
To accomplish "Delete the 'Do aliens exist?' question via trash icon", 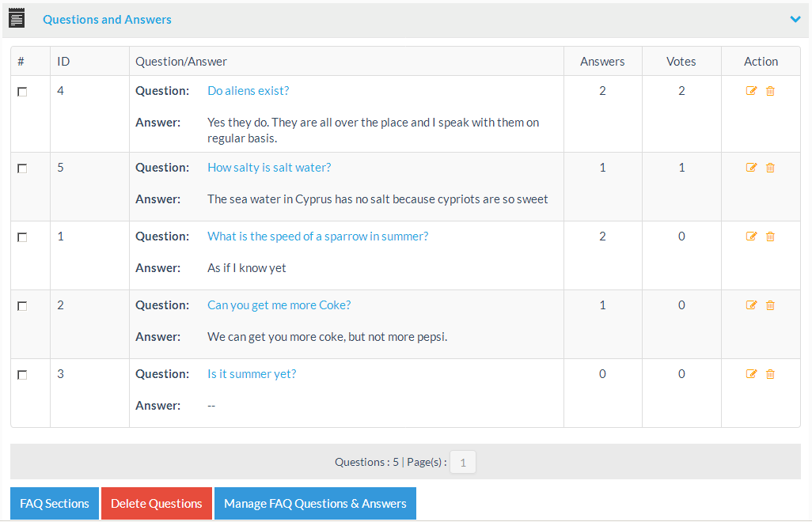I will tap(770, 91).
